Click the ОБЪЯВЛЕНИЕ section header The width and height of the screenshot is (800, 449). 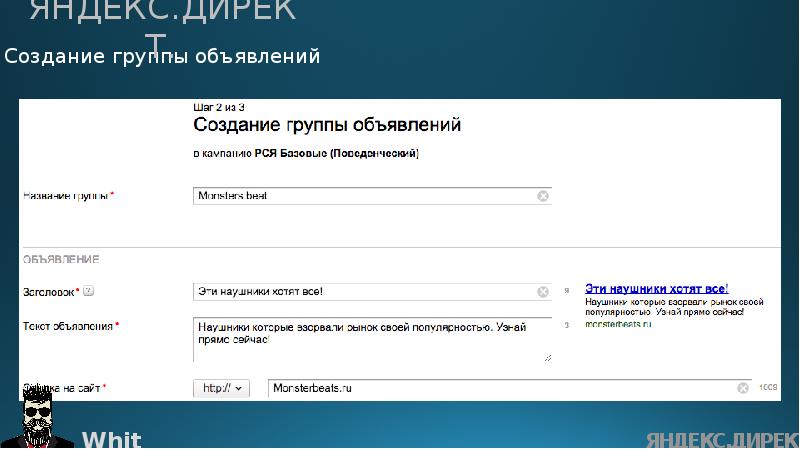61,260
